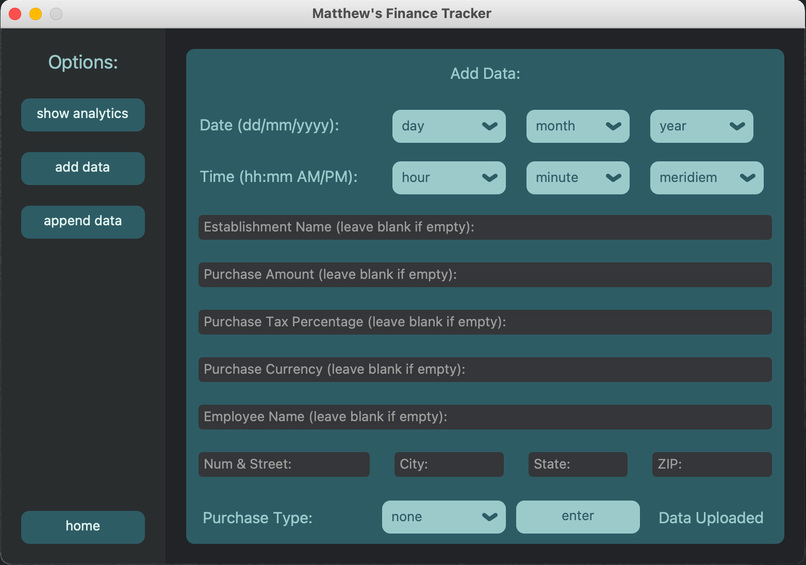The height and width of the screenshot is (565, 806).
Task: Click the Date (dd/mm/yyyy) label
Action: [269, 125]
